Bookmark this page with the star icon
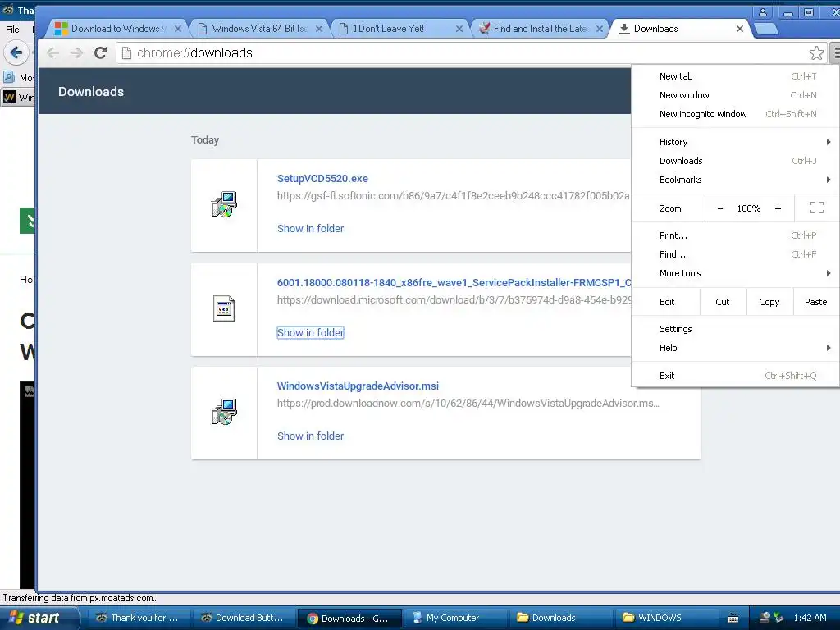 816,52
